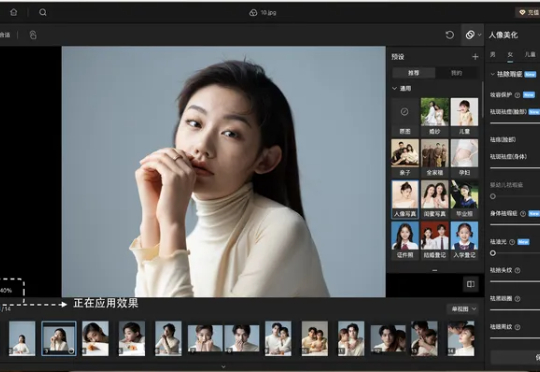Collapse the 祛除瑕疵 section
The height and width of the screenshot is (372, 540).
coord(492,74)
